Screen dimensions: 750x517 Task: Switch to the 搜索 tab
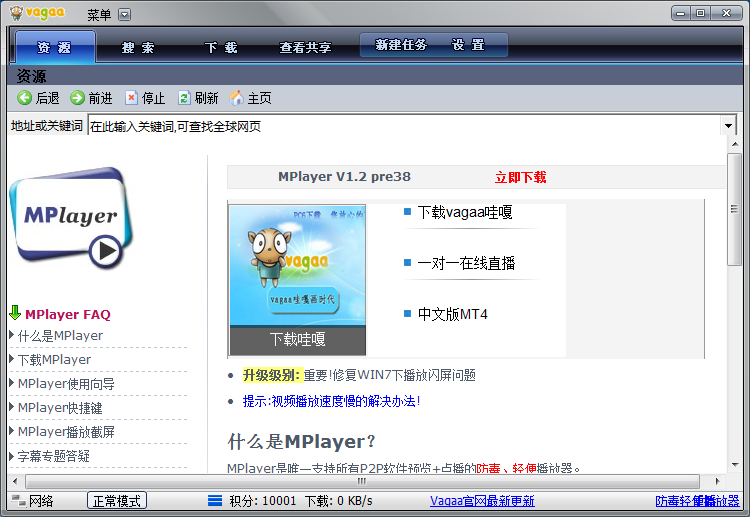click(x=138, y=48)
